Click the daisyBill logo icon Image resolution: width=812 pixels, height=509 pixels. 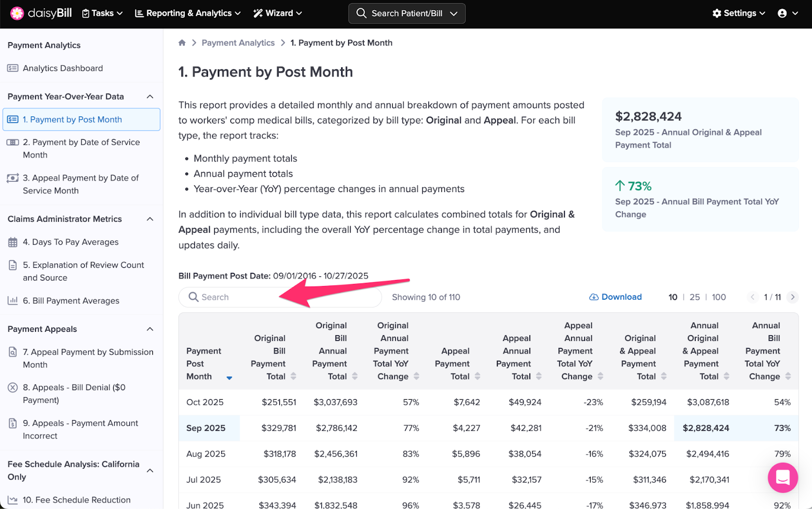(x=17, y=13)
